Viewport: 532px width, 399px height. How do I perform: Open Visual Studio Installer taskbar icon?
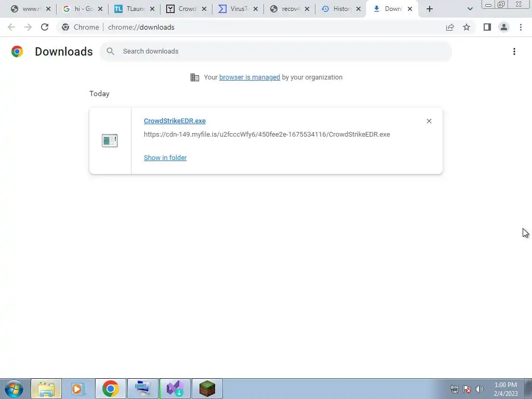(x=175, y=389)
